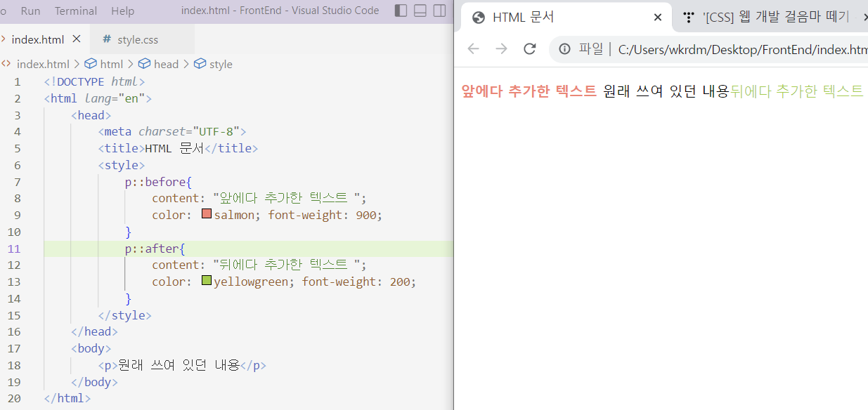Click the style.css tab hash icon
The width and height of the screenshot is (868, 410).
click(107, 39)
